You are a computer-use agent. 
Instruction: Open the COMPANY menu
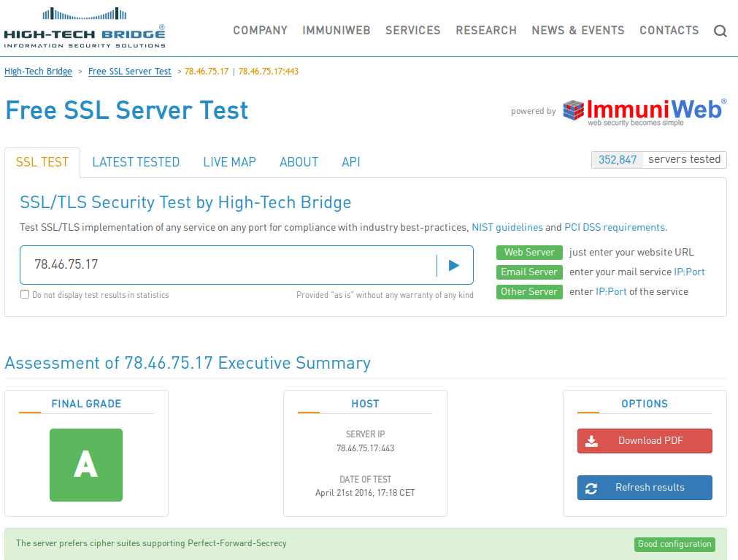pyautogui.click(x=261, y=31)
